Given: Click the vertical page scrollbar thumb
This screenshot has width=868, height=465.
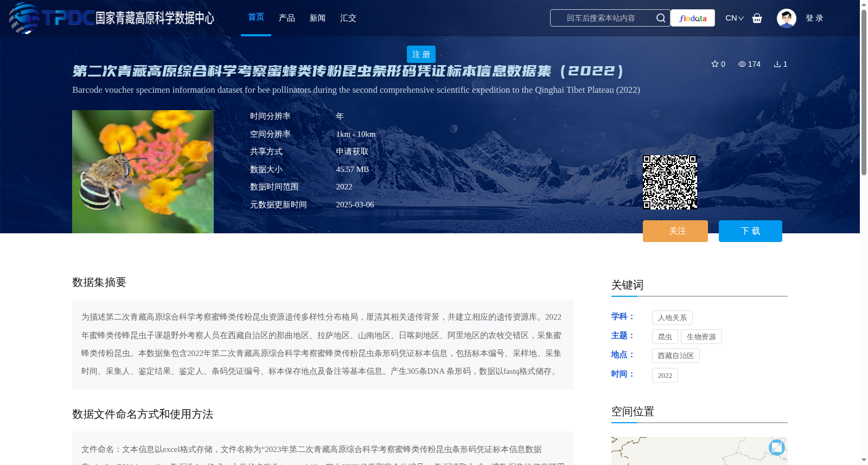Looking at the screenshot, I should coord(864,92).
